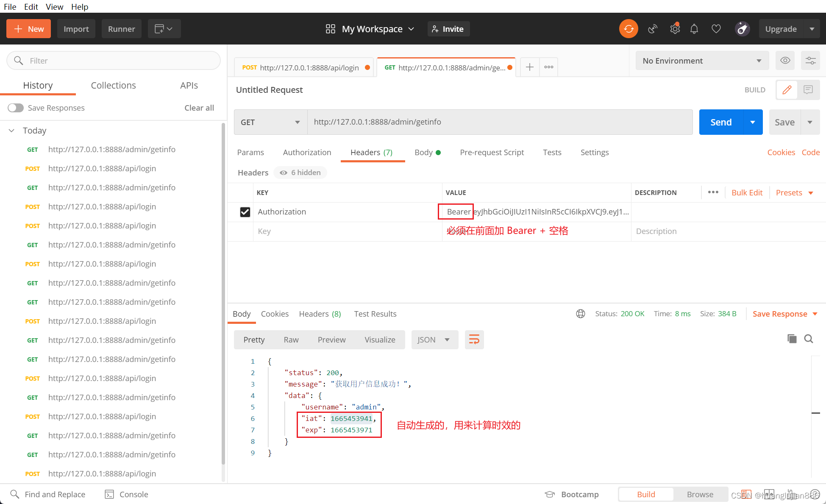826x504 pixels.
Task: Collapse the Today history group
Action: [x=11, y=131]
